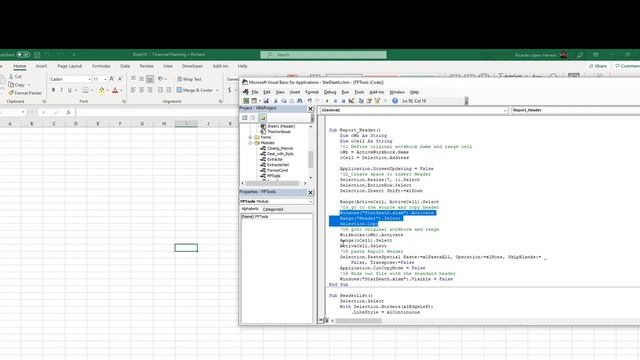Click the View Microsoft Excel icon in VBA toolbar
This screenshot has height=360, width=640.
[x=246, y=101]
